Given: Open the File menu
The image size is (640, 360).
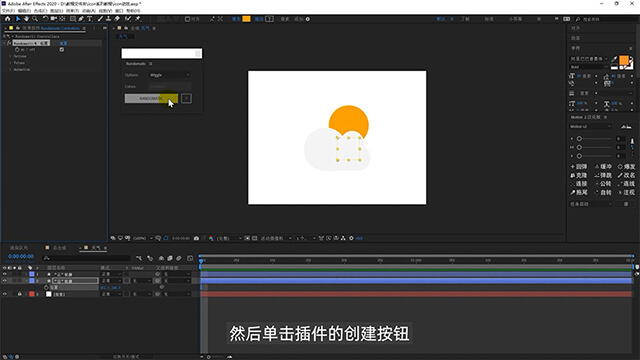Looking at the screenshot, I should point(8,11).
